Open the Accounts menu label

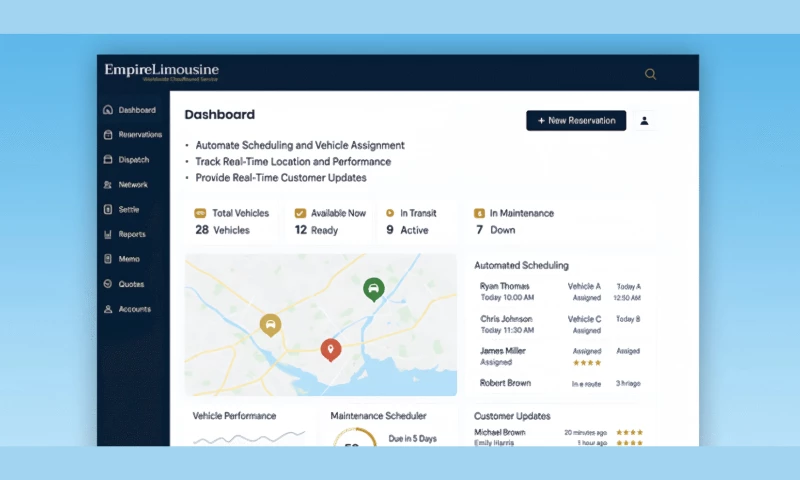tap(135, 309)
